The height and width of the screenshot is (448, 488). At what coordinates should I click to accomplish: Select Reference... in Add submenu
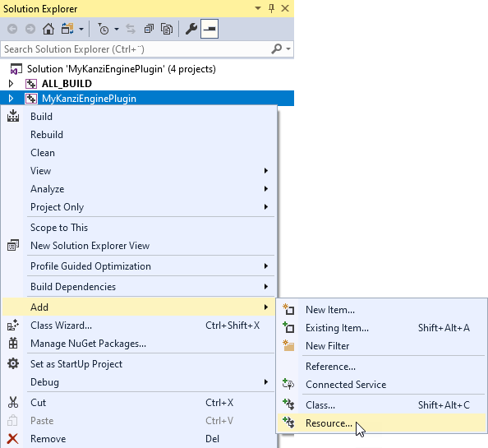tap(382, 366)
